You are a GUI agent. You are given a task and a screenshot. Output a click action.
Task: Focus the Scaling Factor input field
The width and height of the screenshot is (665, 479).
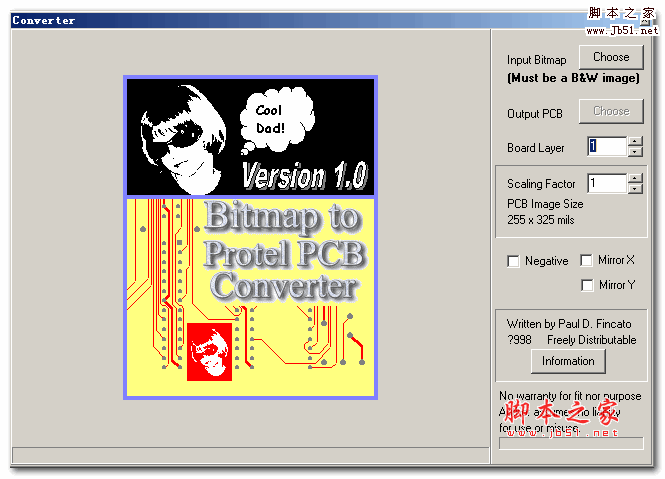click(607, 183)
